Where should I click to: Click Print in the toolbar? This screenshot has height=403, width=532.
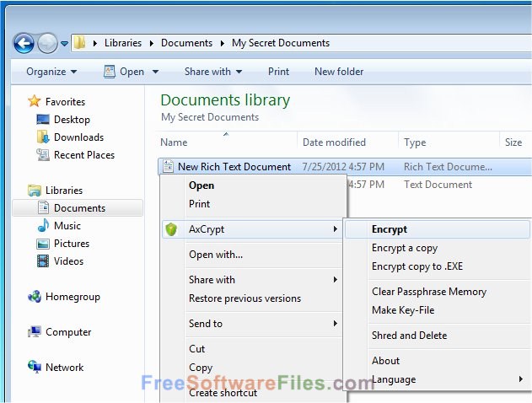pyautogui.click(x=278, y=72)
